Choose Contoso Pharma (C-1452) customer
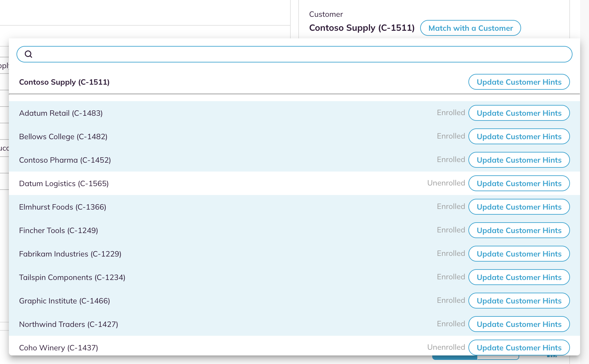The height and width of the screenshot is (364, 589). 294,160
